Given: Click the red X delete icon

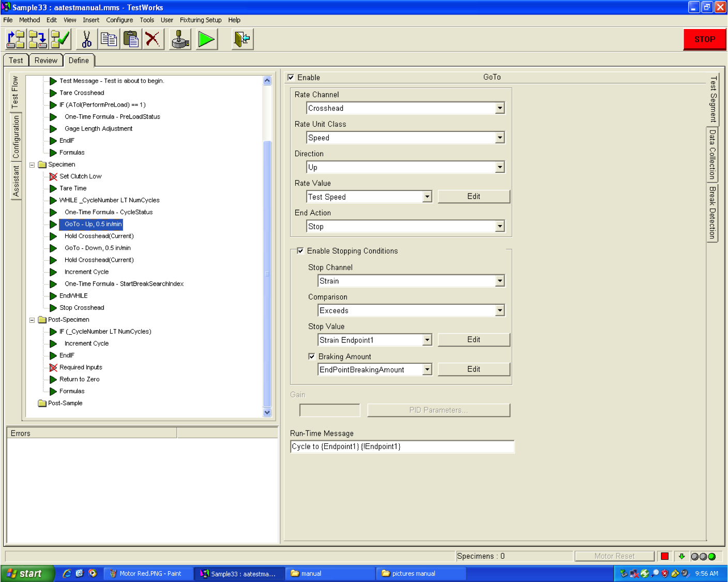Looking at the screenshot, I should pyautogui.click(x=153, y=39).
